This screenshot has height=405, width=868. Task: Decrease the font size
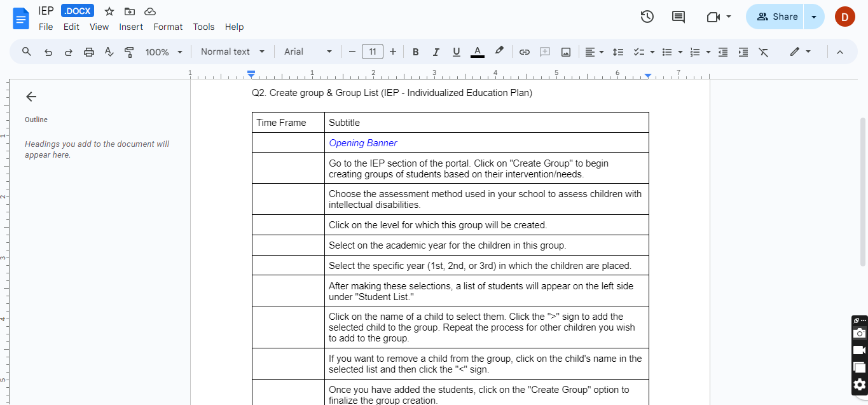352,52
